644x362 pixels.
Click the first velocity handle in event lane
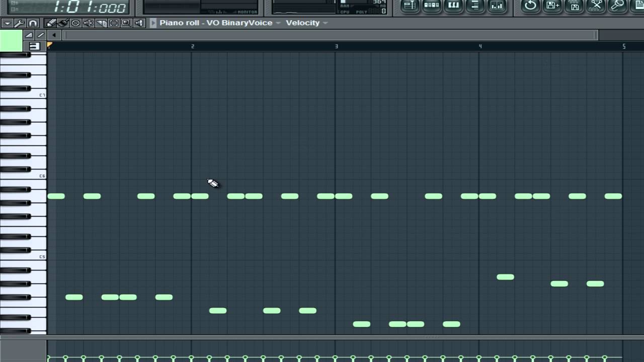[x=49, y=358]
